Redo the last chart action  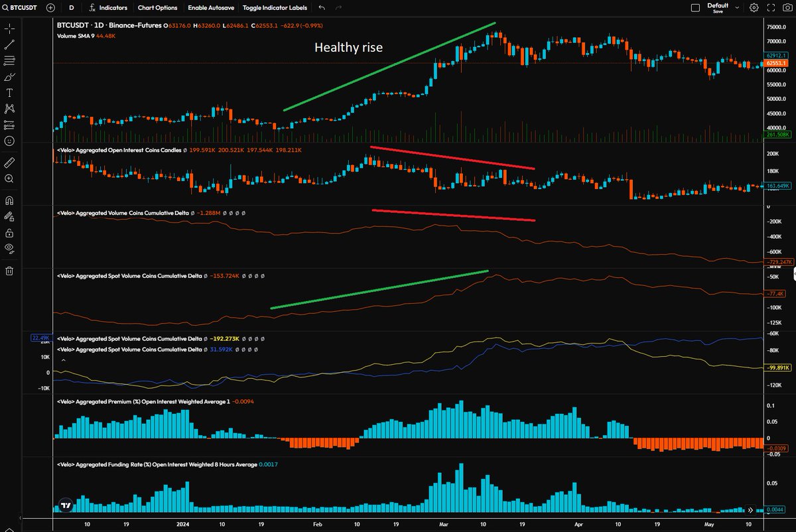tap(340, 8)
